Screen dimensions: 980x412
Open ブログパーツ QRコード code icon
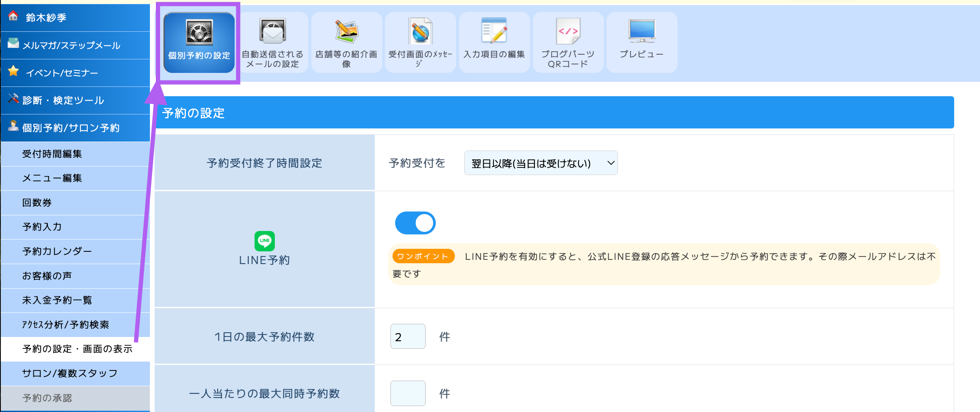click(x=568, y=31)
